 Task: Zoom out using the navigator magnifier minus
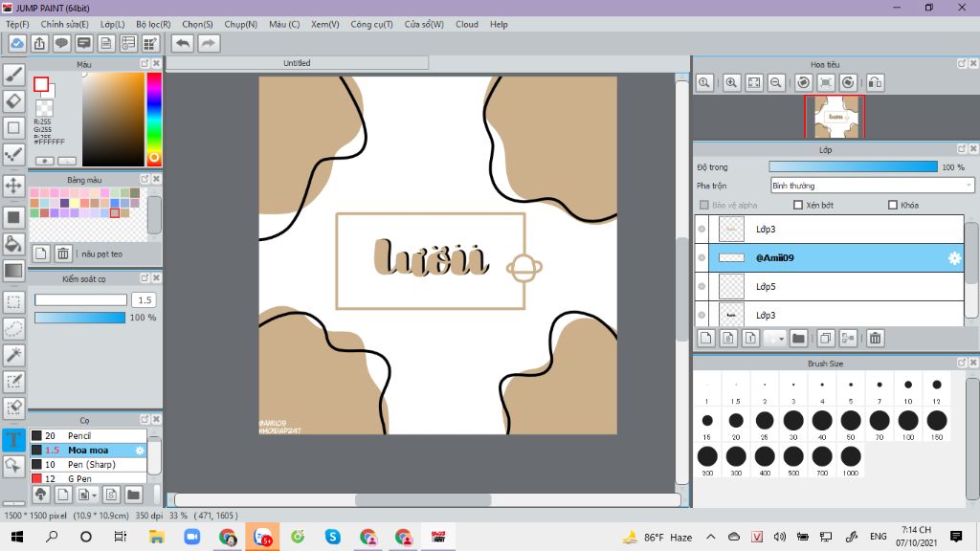pyautogui.click(x=776, y=82)
